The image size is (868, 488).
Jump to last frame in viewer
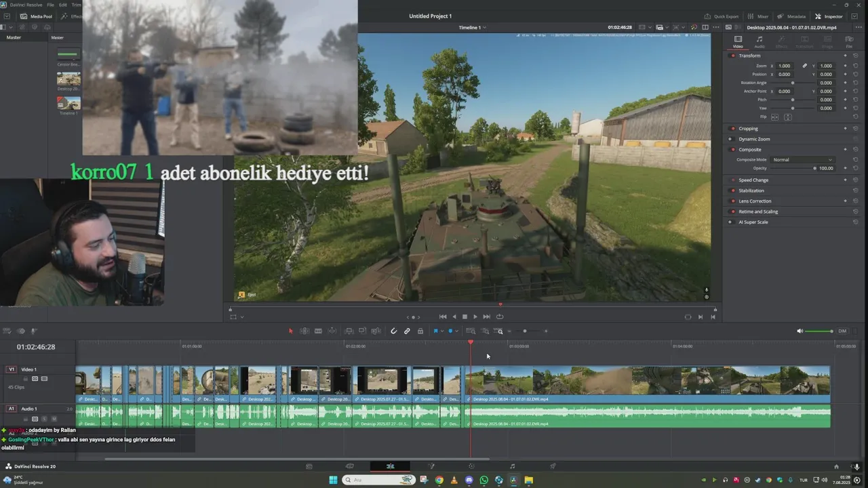486,317
